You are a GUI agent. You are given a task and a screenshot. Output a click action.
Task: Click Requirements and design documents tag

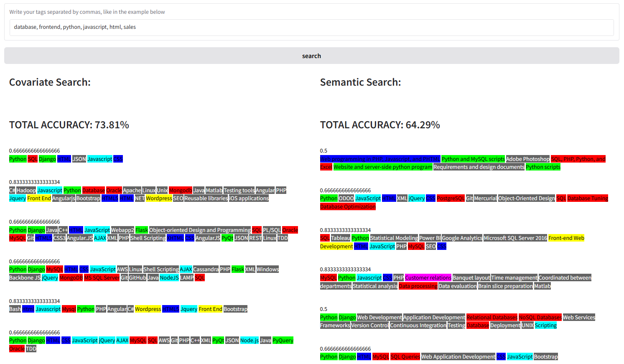[x=479, y=167]
